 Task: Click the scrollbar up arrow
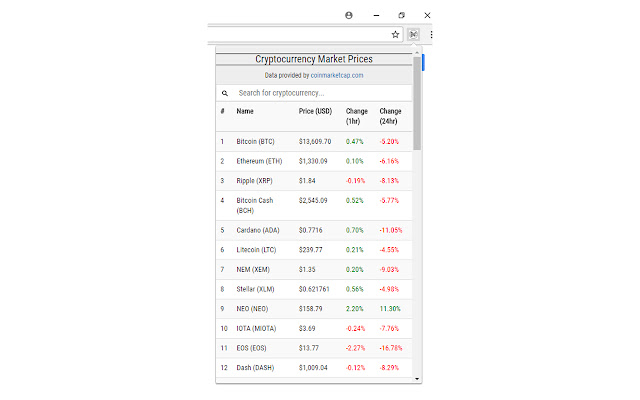(x=417, y=53)
